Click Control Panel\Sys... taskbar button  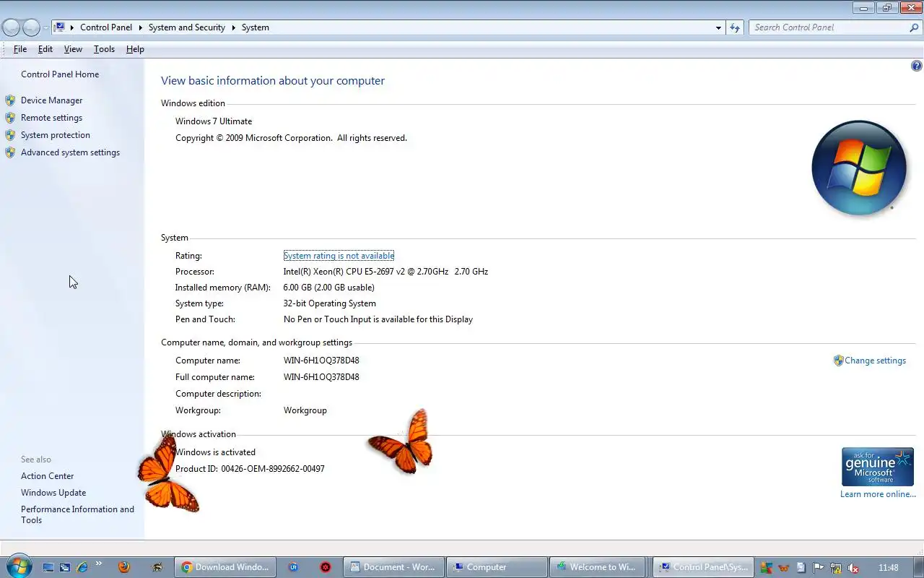(703, 567)
